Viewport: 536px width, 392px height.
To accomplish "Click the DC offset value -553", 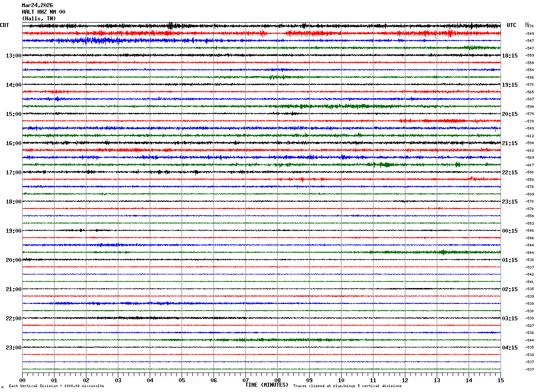I will pos(529,223).
